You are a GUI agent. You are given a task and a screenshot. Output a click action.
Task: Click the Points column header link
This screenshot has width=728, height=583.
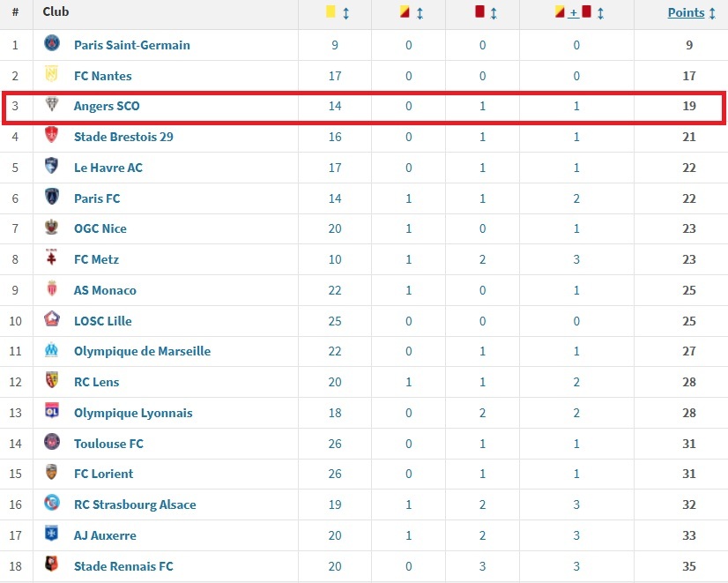point(686,12)
